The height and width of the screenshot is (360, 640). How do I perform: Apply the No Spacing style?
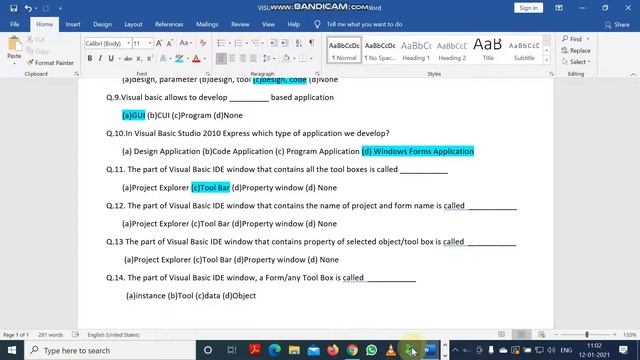[x=380, y=51]
